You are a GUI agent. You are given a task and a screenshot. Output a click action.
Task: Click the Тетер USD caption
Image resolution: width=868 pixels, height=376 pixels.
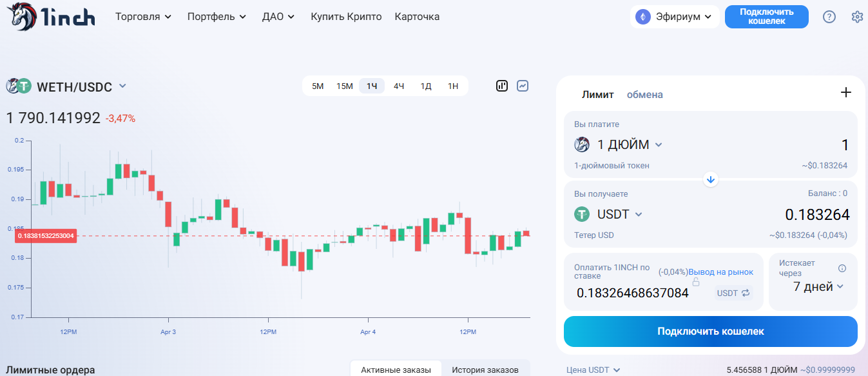[594, 235]
